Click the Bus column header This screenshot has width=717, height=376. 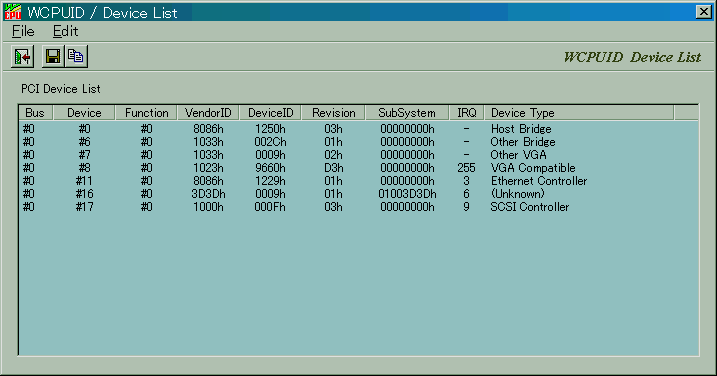click(36, 113)
